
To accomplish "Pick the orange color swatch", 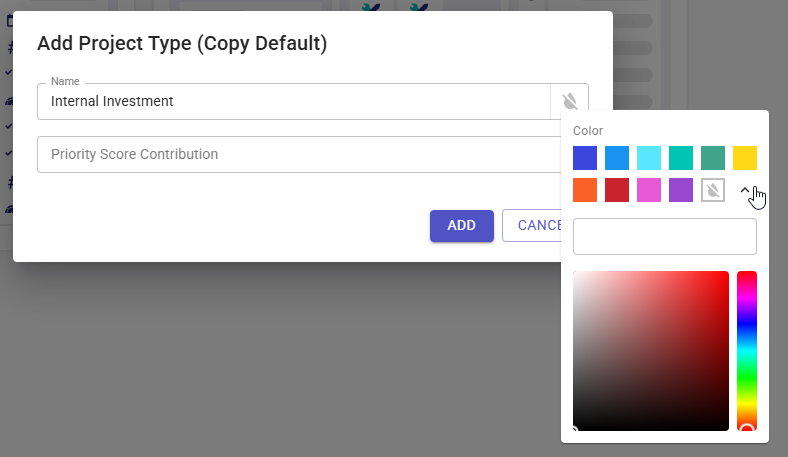I will pos(585,190).
